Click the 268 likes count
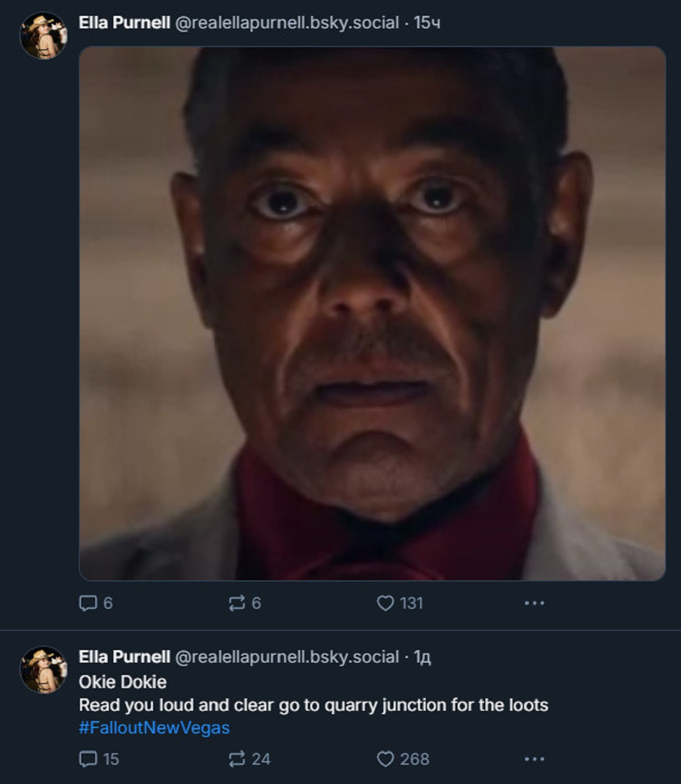The width and height of the screenshot is (681, 784). 414,759
